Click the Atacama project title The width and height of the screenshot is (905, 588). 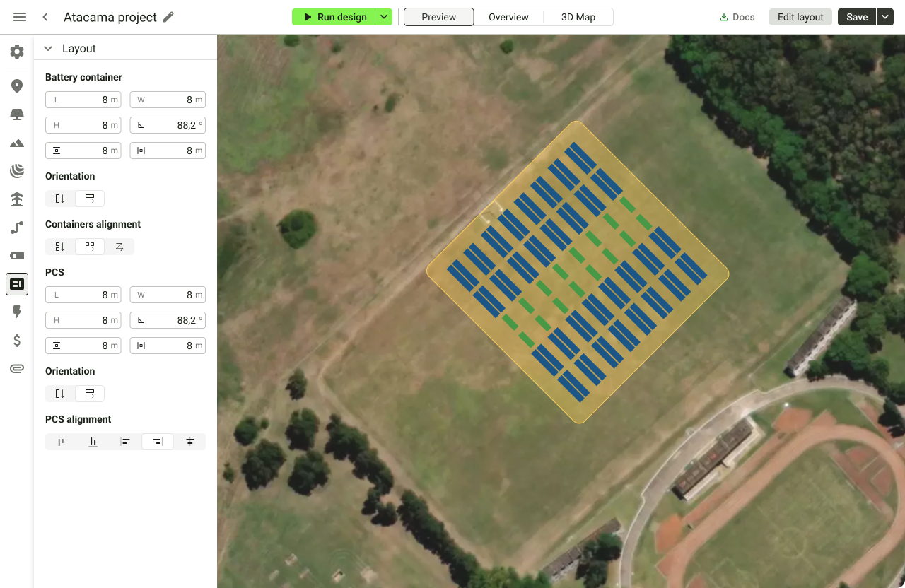tap(110, 17)
